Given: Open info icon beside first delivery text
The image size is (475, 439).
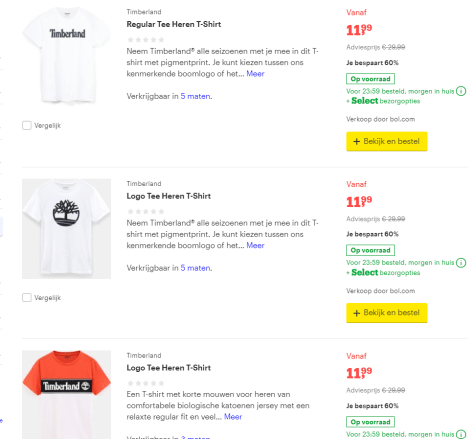Looking at the screenshot, I should [x=461, y=91].
